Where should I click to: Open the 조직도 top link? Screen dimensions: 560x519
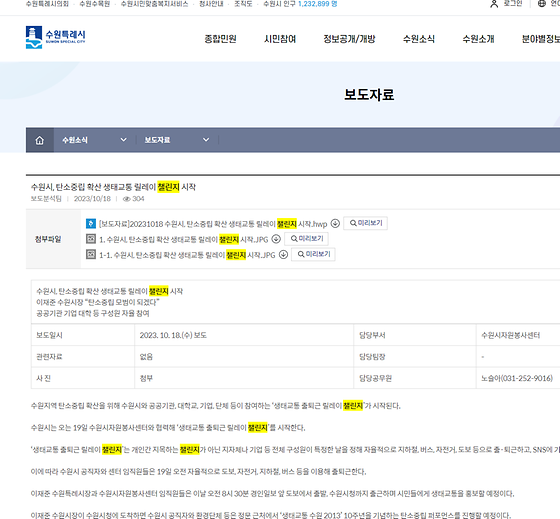coord(243,4)
